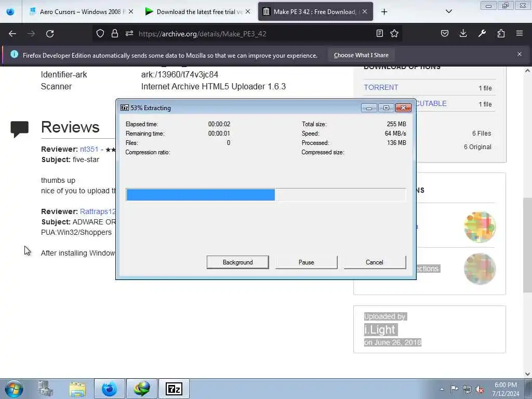Click Firefox icon at tab bar start
This screenshot has width=532, height=399.
10,11
